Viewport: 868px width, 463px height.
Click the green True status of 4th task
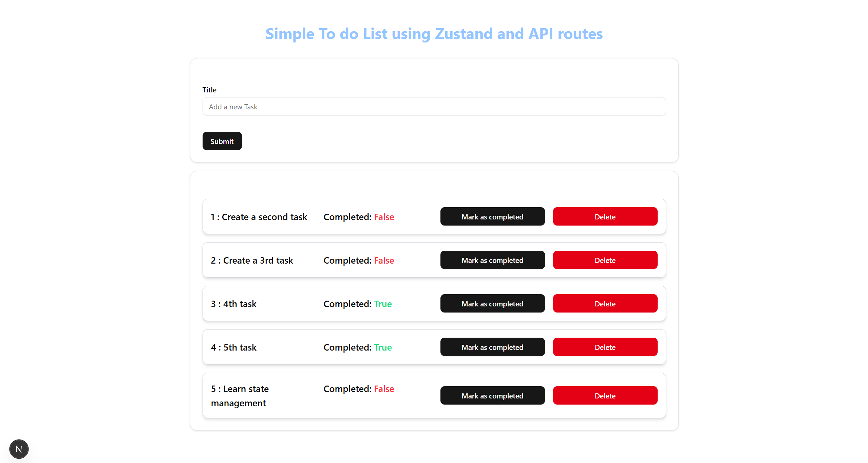pyautogui.click(x=383, y=304)
